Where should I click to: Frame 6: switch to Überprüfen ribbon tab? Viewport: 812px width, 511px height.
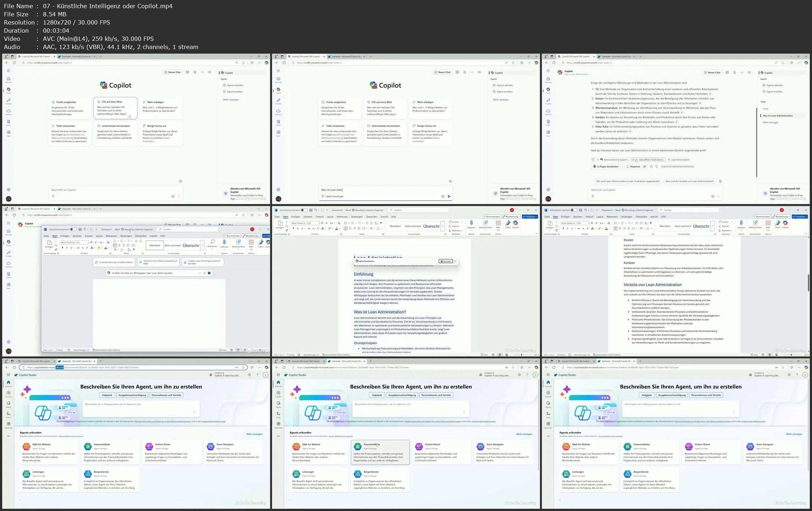pyautogui.click(x=641, y=217)
